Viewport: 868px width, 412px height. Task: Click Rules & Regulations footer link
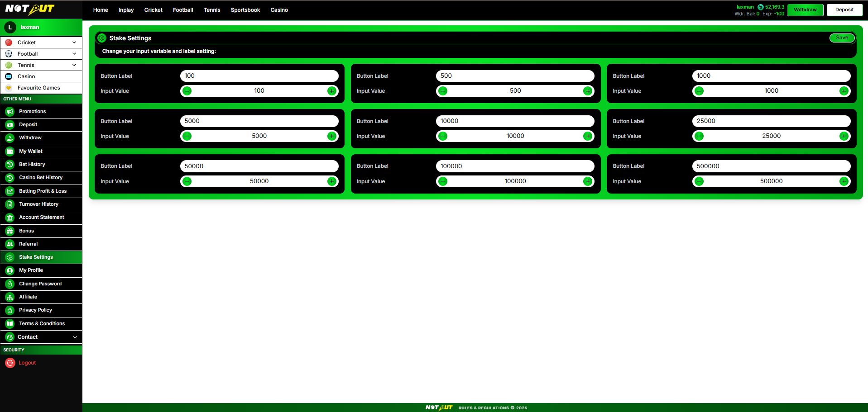tap(493, 408)
